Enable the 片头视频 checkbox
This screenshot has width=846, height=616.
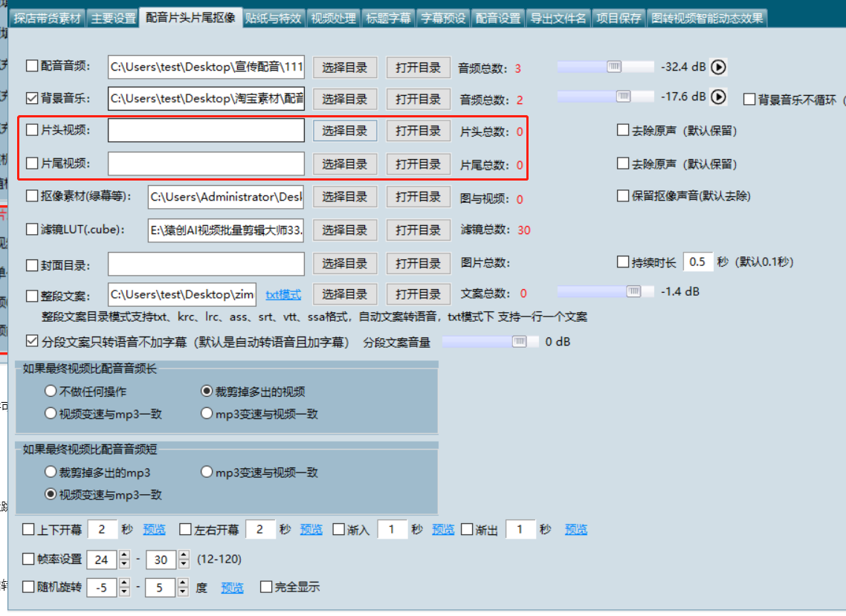(32, 130)
